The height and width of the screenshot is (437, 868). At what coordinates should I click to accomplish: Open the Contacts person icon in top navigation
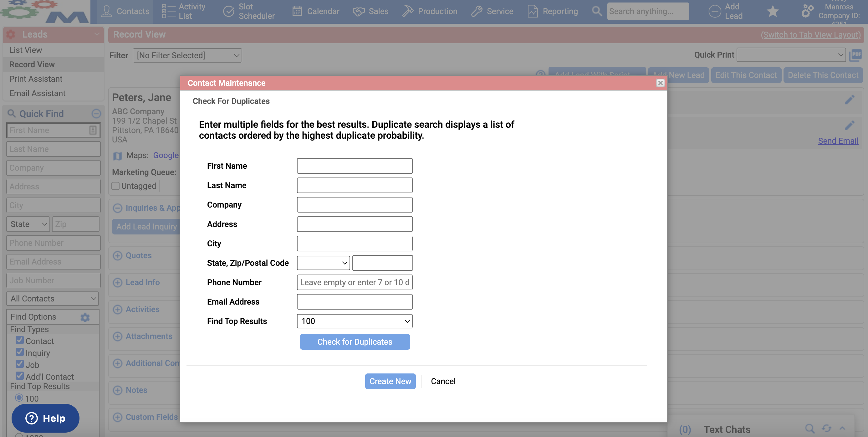click(106, 11)
